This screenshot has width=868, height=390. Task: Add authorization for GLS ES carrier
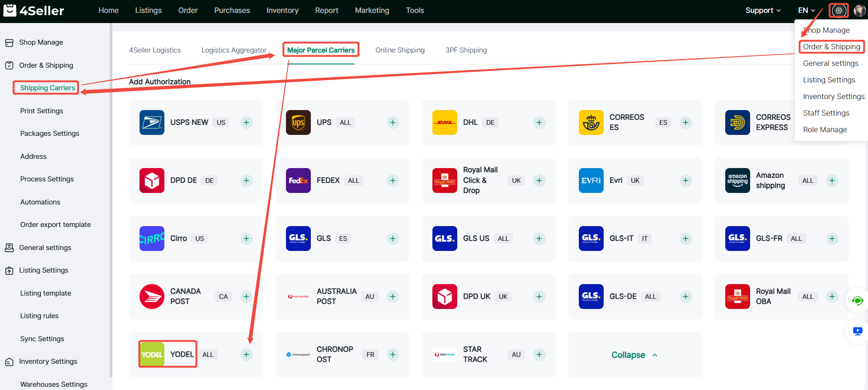393,239
